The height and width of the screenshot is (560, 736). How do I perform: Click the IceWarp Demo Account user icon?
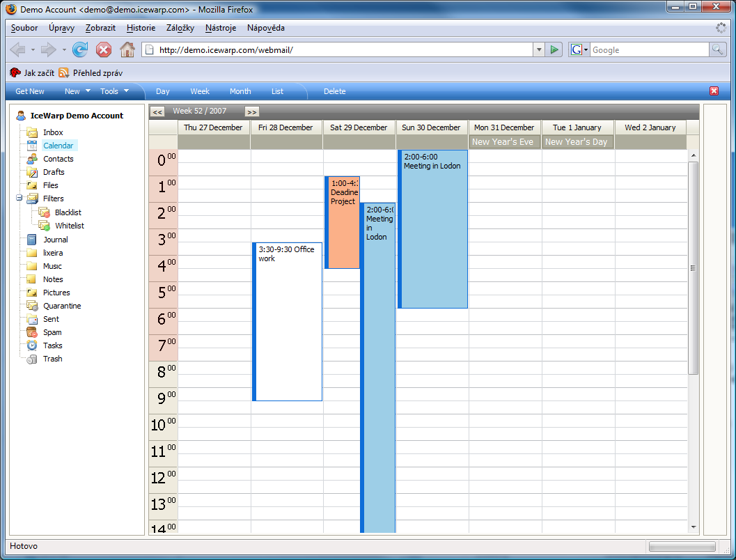(x=21, y=116)
